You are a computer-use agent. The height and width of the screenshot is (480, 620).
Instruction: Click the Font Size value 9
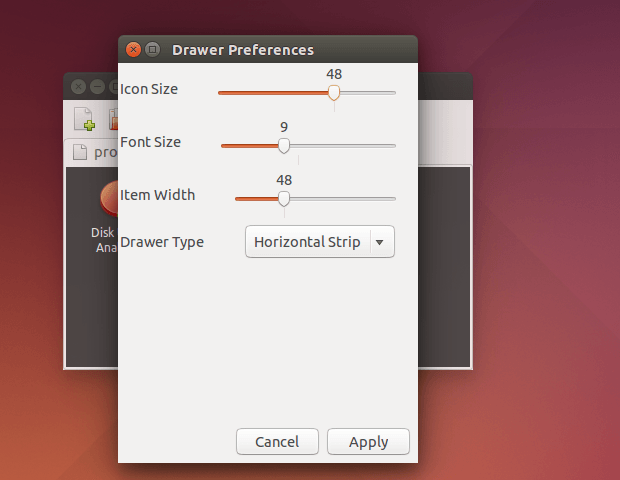[x=284, y=127]
